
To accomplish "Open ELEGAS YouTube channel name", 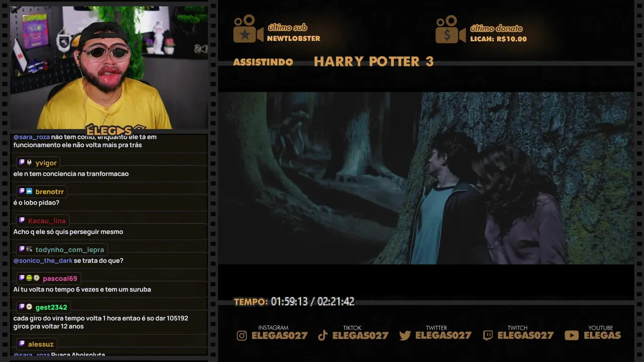I will [602, 336].
